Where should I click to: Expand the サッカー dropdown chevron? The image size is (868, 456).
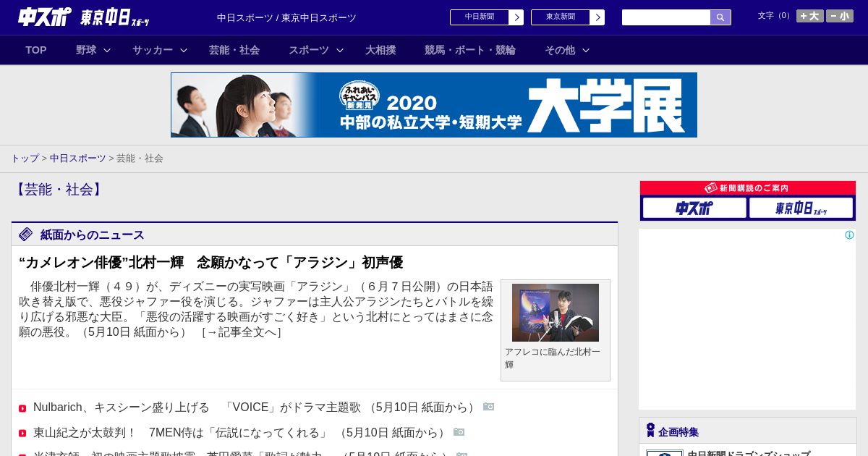[184, 50]
